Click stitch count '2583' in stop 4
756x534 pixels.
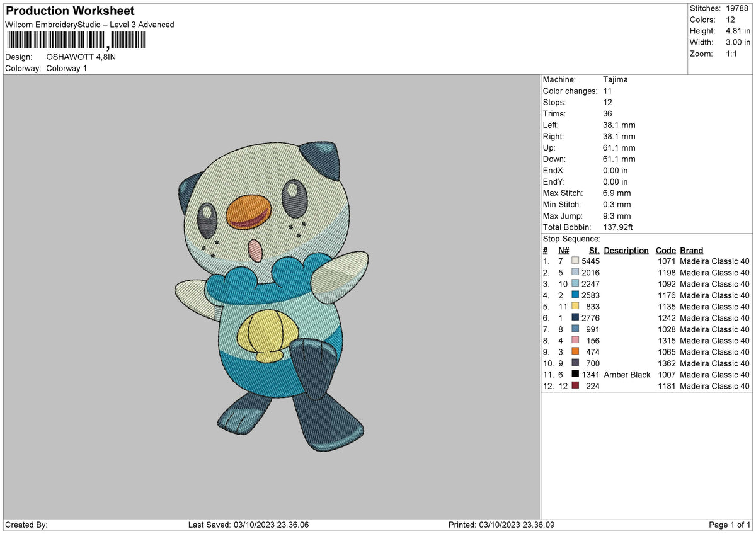tap(591, 295)
